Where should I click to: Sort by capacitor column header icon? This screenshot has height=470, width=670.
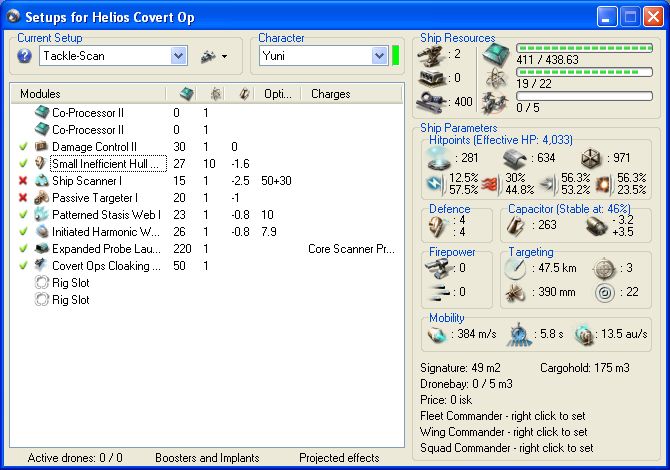pyautogui.click(x=244, y=94)
